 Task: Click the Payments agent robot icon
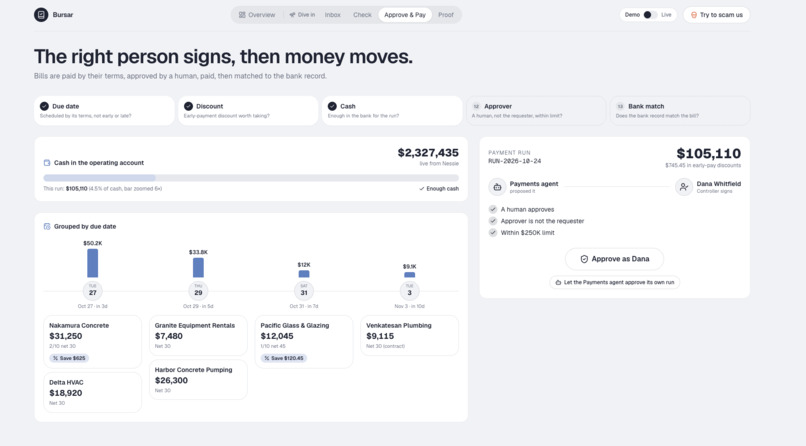(497, 187)
